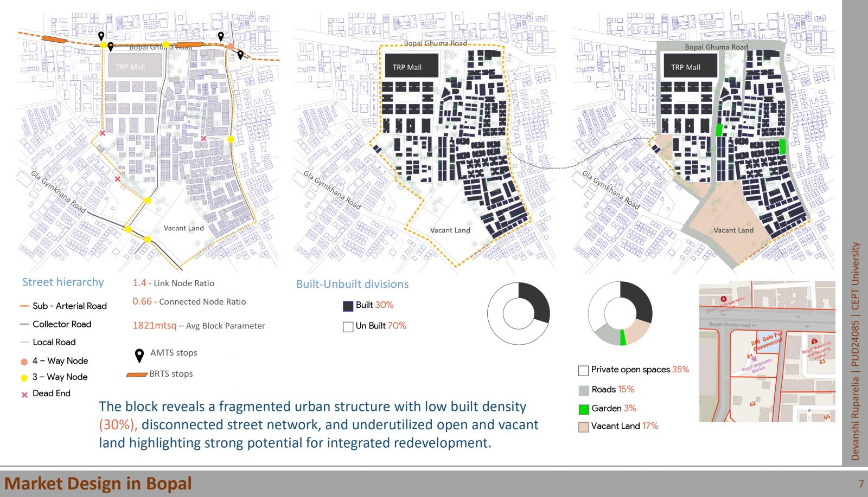Select the Vacant Land beige swatch

coord(584,427)
